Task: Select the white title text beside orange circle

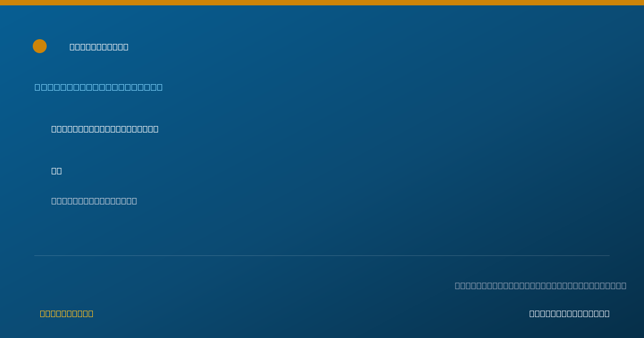Action: 99,47
